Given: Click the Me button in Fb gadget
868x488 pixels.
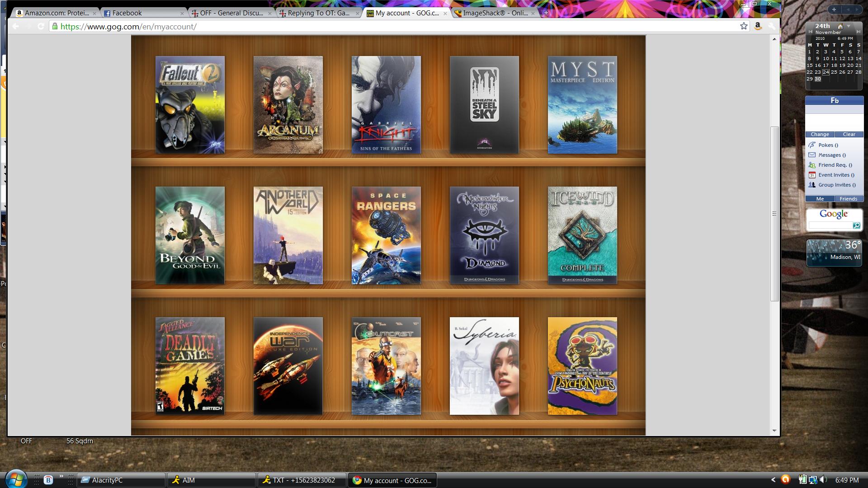Looking at the screenshot, I should point(820,199).
